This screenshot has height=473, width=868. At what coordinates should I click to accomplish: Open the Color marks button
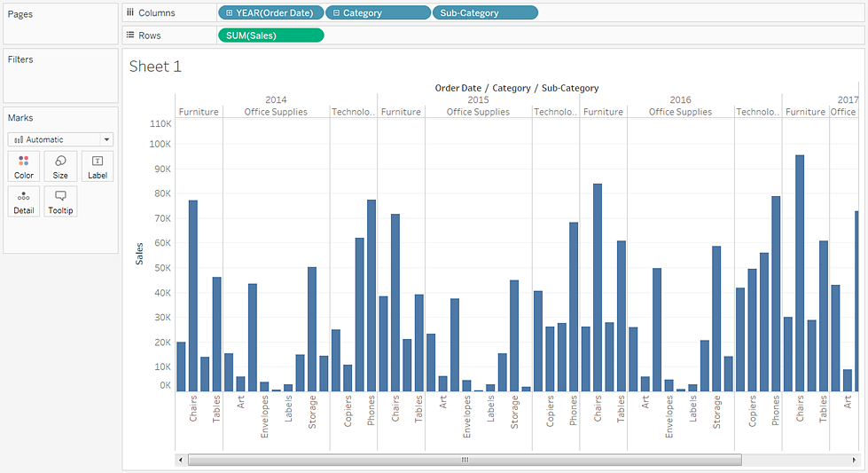click(24, 166)
